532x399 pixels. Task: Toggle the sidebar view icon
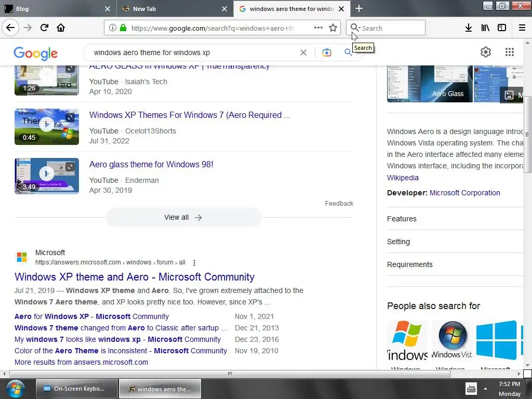pos(502,28)
